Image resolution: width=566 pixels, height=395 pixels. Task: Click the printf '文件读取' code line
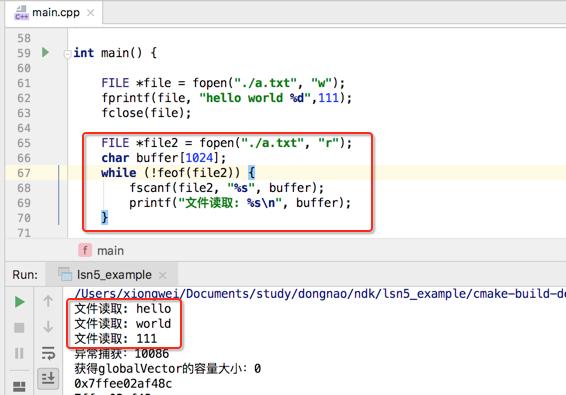click(x=240, y=203)
